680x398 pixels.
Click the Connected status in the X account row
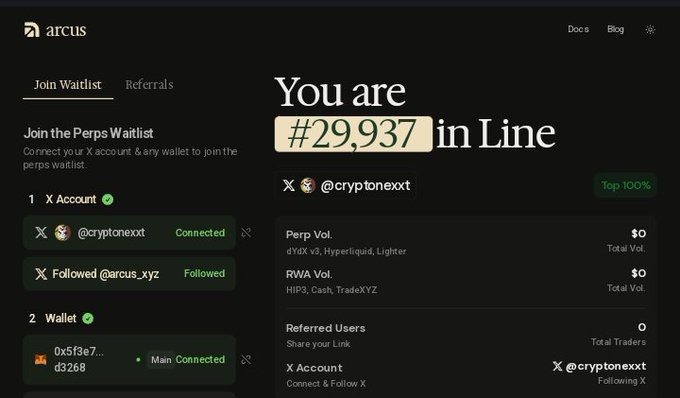coord(200,233)
